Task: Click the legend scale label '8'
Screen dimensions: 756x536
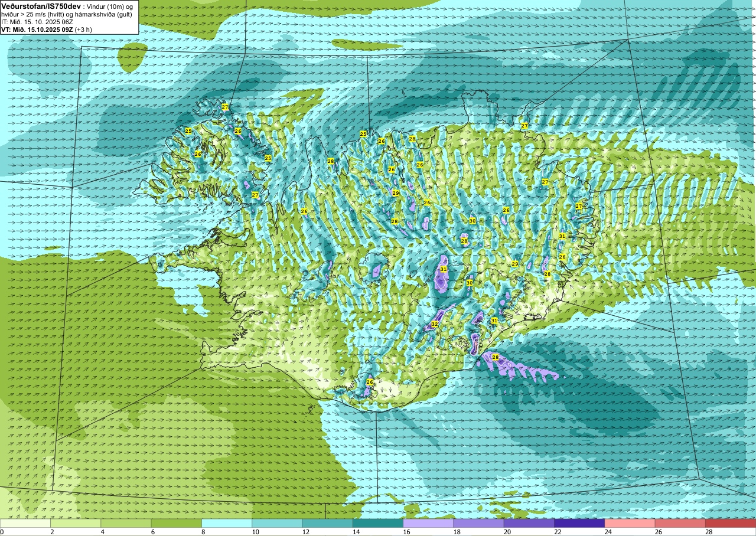Action: [203, 532]
